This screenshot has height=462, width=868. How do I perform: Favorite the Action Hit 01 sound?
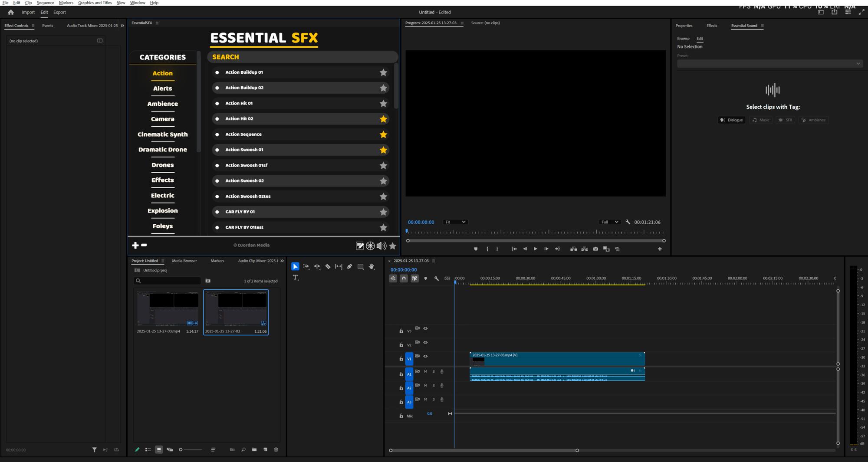point(383,104)
